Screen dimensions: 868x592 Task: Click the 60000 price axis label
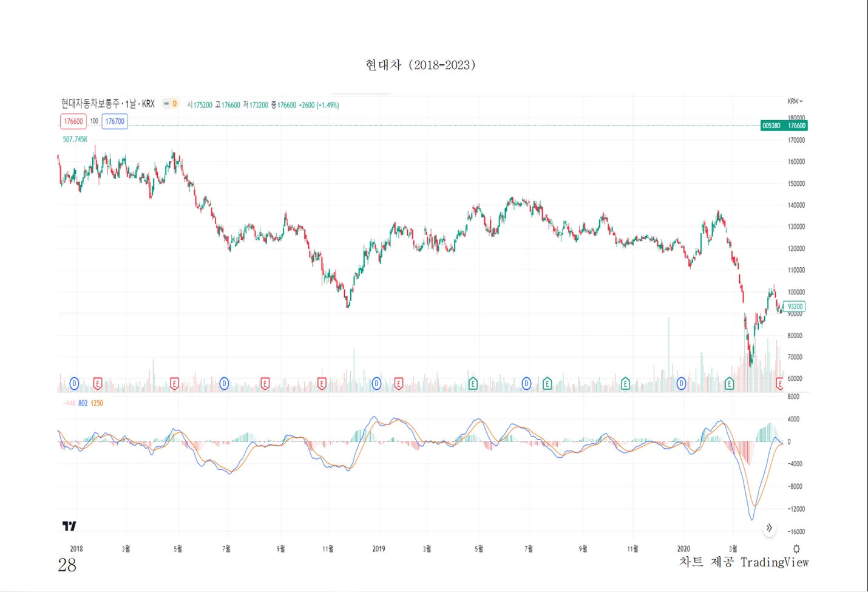point(795,379)
